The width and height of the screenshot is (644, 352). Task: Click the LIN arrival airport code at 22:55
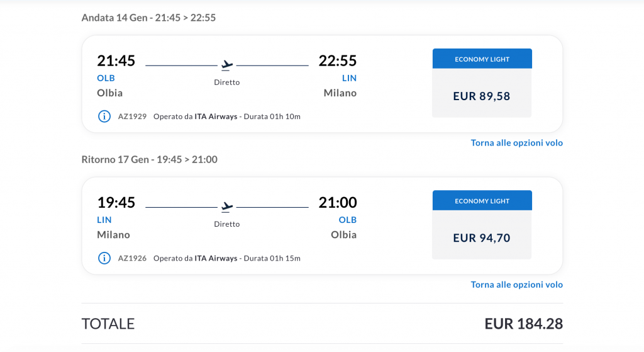click(x=349, y=78)
